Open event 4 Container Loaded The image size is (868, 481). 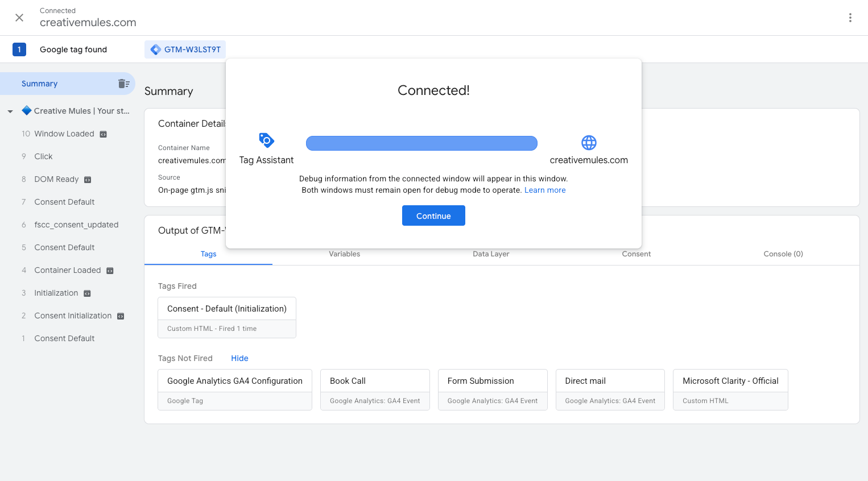click(67, 270)
